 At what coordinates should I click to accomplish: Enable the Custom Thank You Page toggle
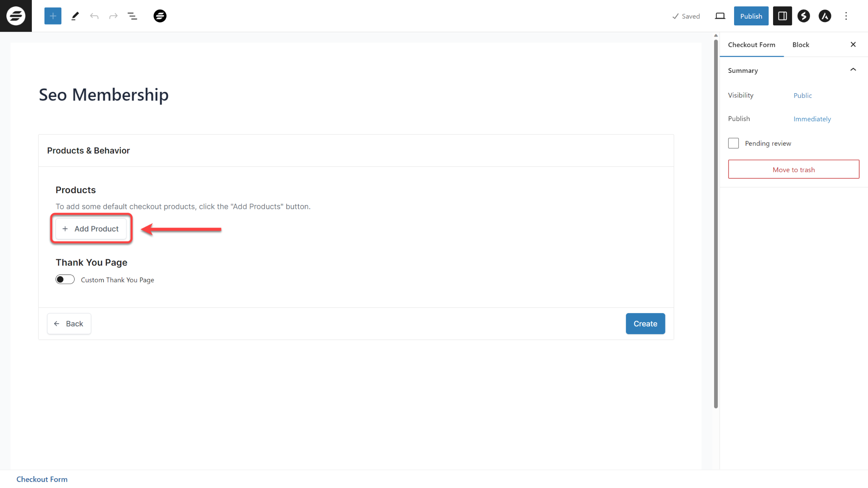pyautogui.click(x=65, y=279)
